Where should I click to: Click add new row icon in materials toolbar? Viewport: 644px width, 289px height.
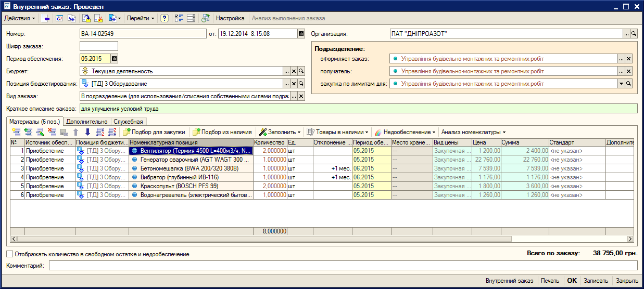coord(16,132)
